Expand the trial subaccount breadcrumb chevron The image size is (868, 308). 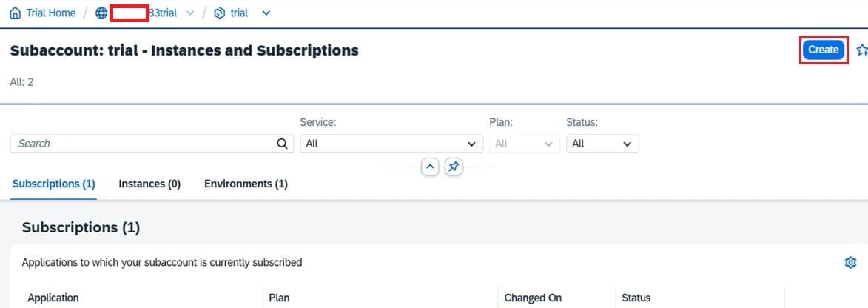pyautogui.click(x=266, y=13)
